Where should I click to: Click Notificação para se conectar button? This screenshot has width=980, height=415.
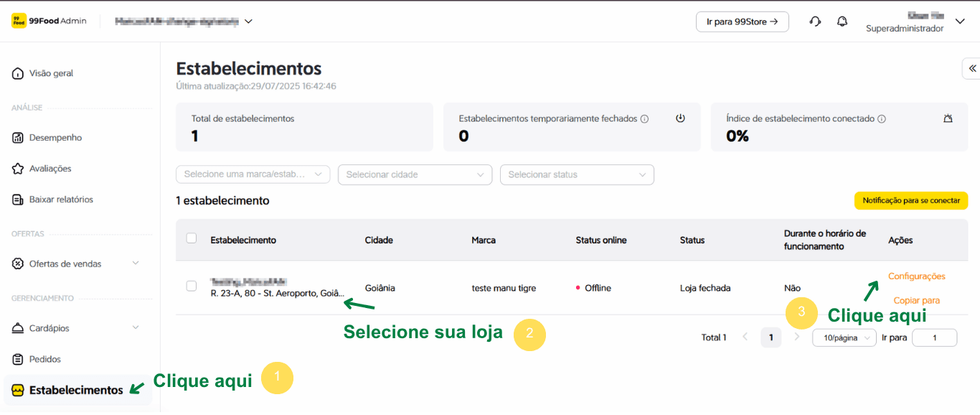pos(910,200)
